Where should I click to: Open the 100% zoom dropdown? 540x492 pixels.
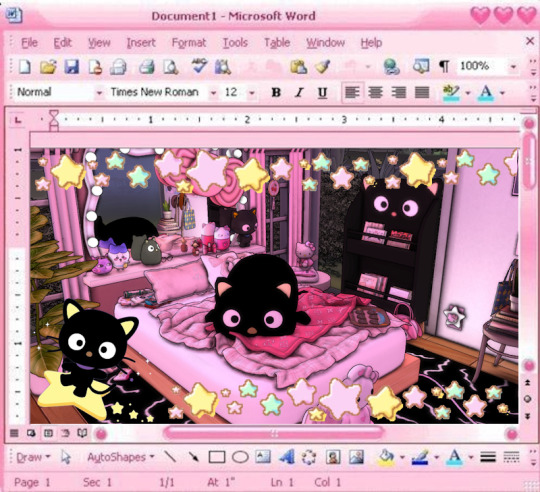coord(513,66)
